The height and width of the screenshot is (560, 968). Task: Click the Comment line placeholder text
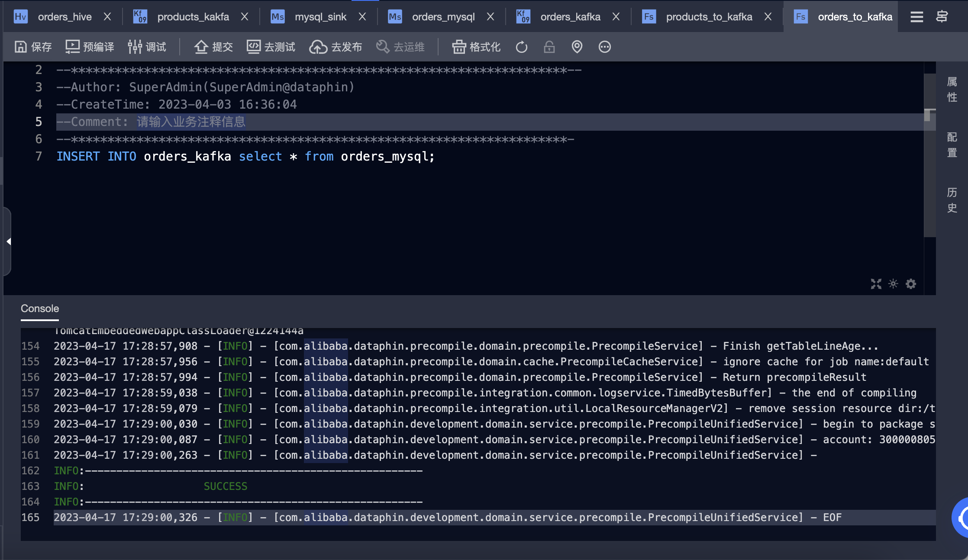coord(191,122)
